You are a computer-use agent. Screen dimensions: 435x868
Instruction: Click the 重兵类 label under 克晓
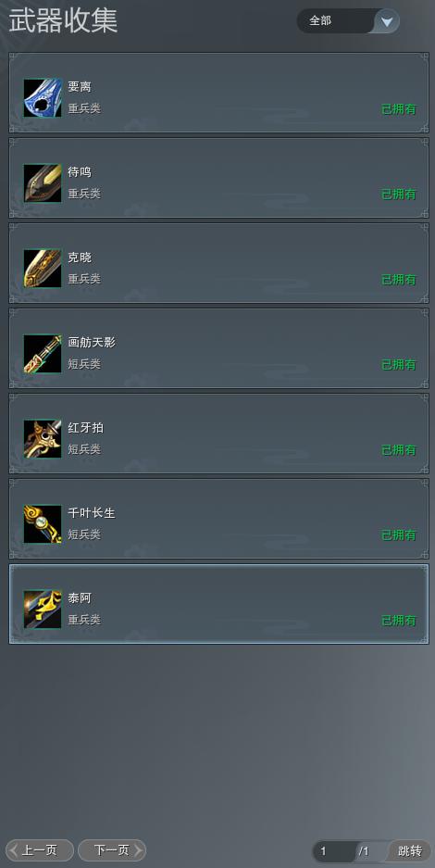84,279
